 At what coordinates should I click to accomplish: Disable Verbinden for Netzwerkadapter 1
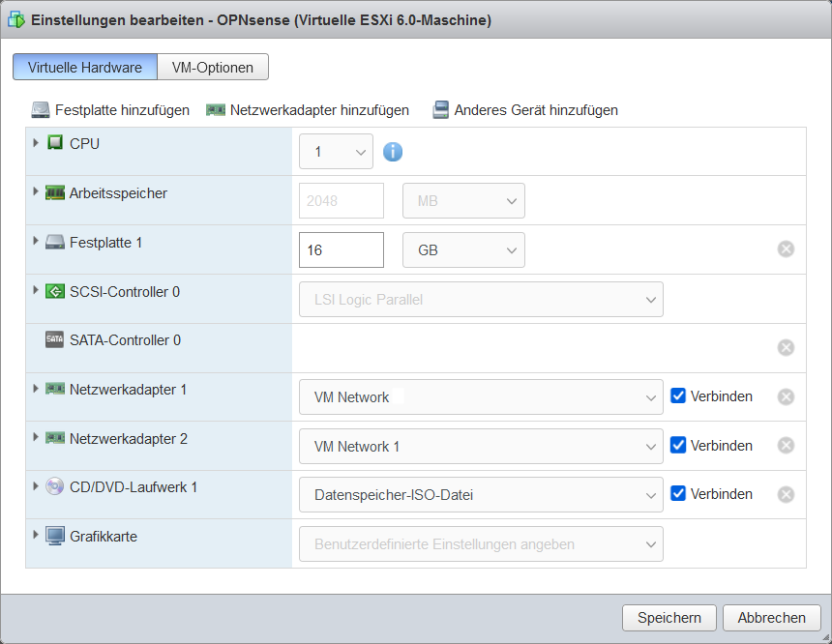tap(678, 395)
